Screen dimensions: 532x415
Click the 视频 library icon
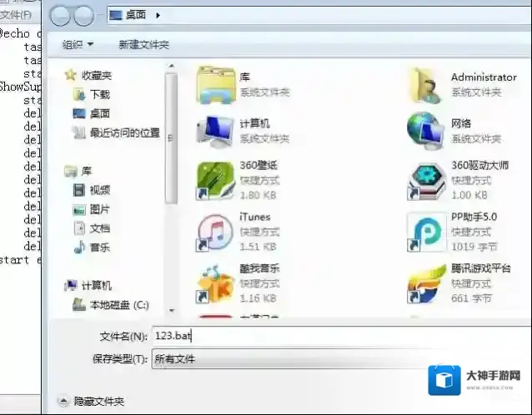pos(79,190)
